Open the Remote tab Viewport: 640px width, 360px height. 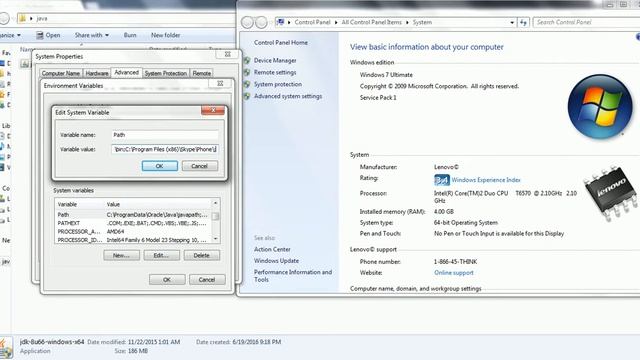click(202, 73)
